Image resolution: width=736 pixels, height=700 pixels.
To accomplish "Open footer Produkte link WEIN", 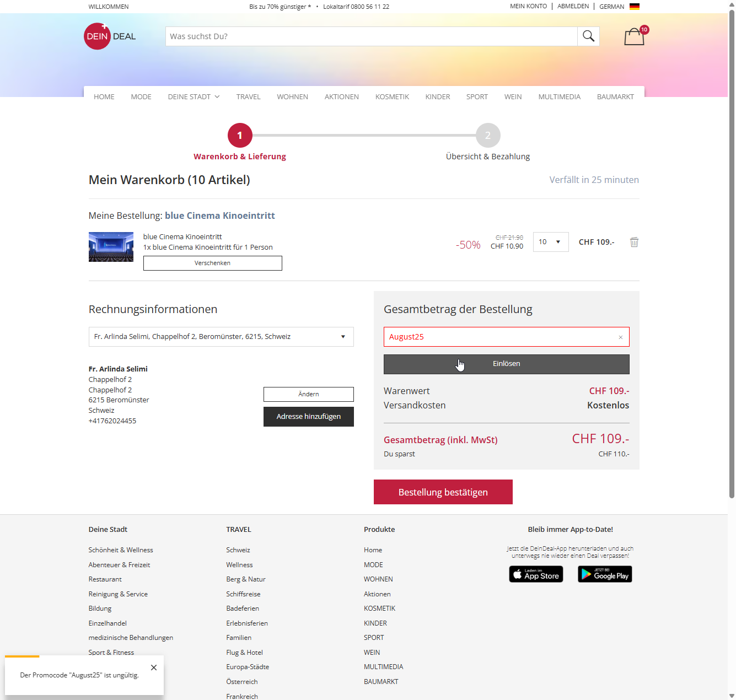I will point(372,653).
